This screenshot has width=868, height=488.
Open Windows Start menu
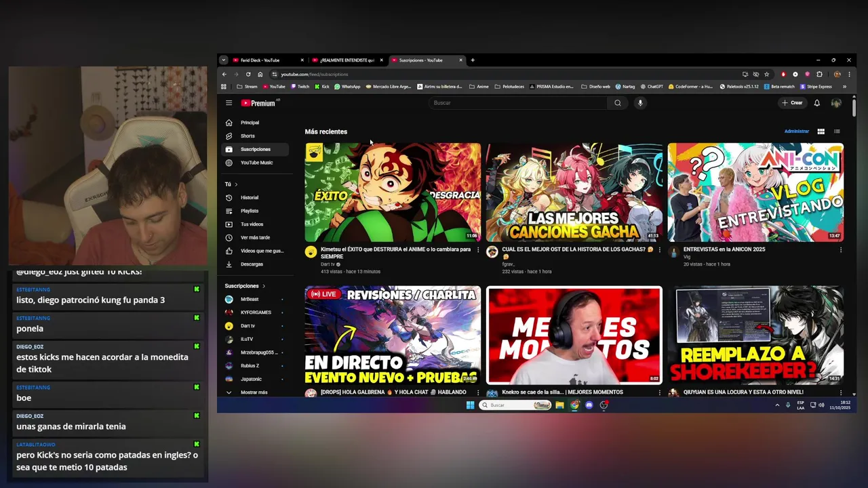pyautogui.click(x=471, y=405)
